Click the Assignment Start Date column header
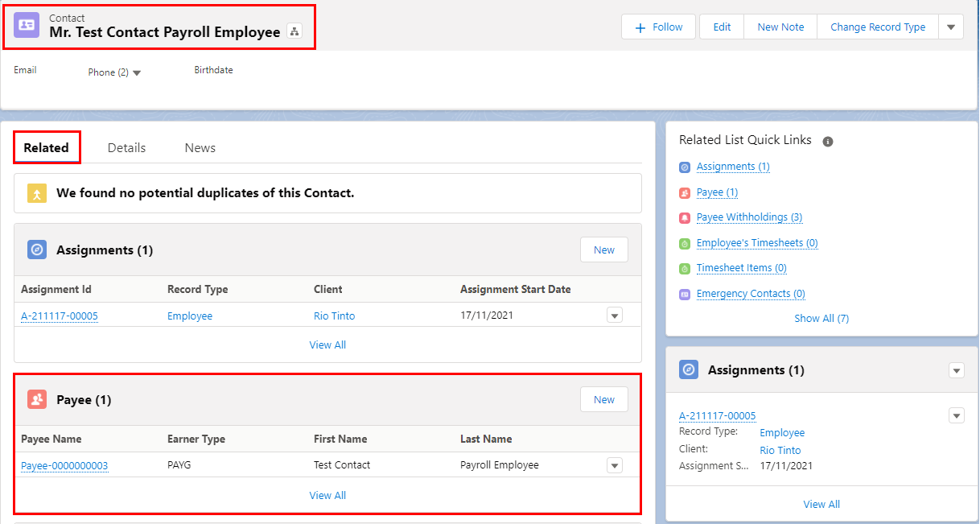980x524 pixels. click(516, 289)
